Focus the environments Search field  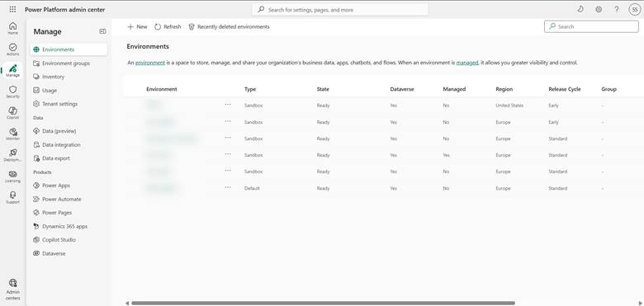[x=591, y=26]
